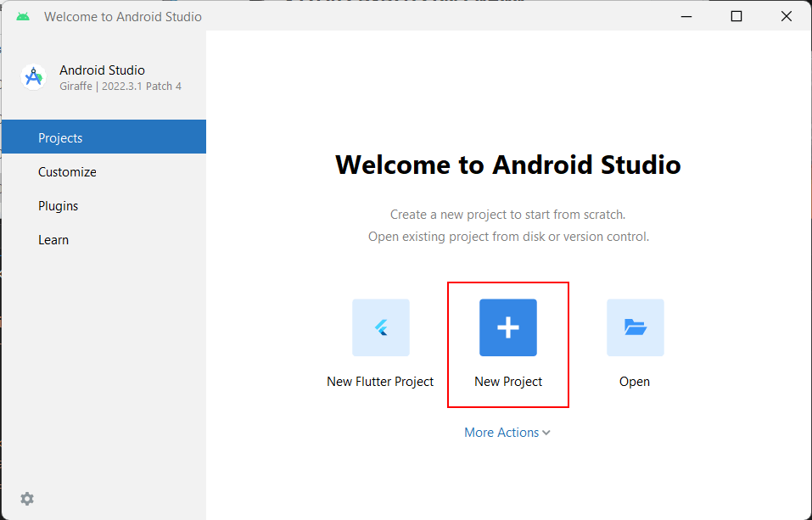Select the Projects tab
Image resolution: width=812 pixels, height=520 pixels.
[60, 137]
